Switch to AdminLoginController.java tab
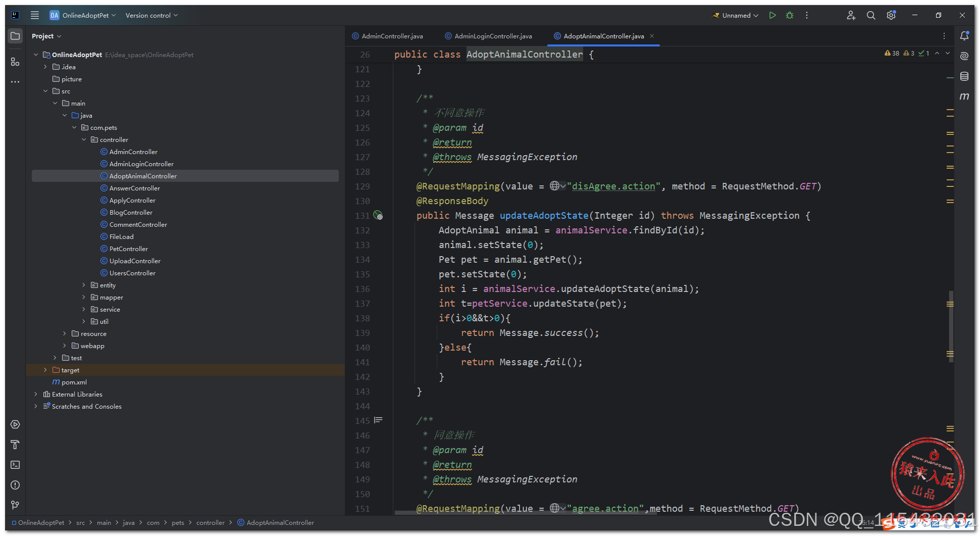The height and width of the screenshot is (536, 980). pyautogui.click(x=488, y=36)
